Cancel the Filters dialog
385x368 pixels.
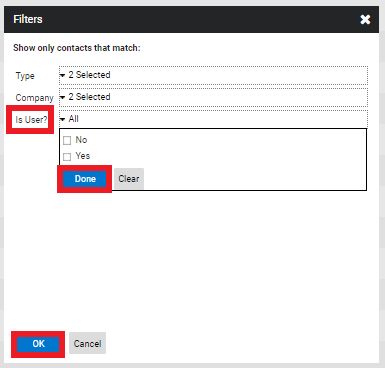87,343
